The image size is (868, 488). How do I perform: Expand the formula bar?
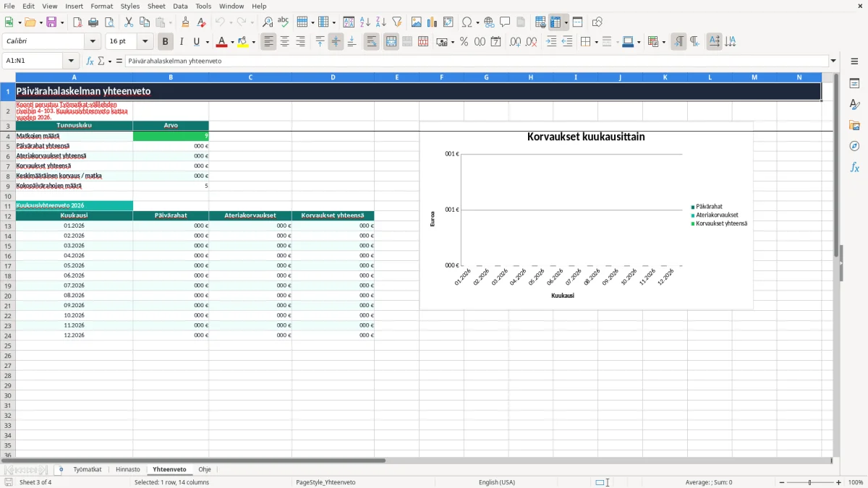click(833, 61)
